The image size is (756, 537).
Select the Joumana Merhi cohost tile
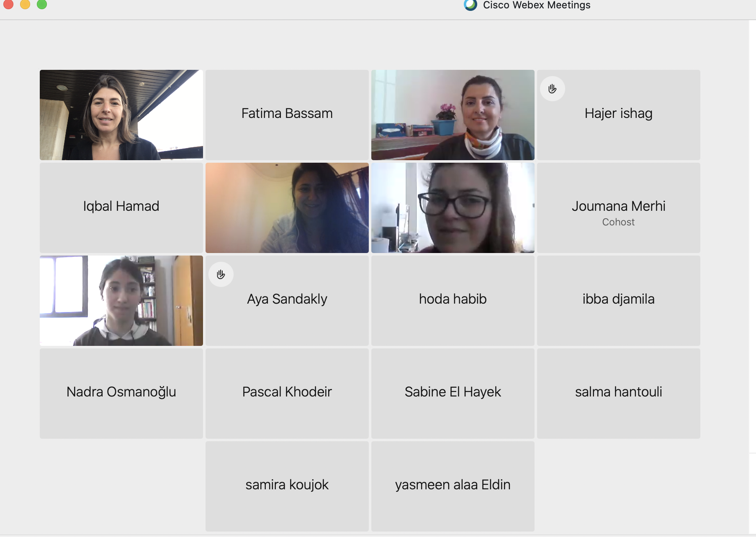(x=619, y=208)
